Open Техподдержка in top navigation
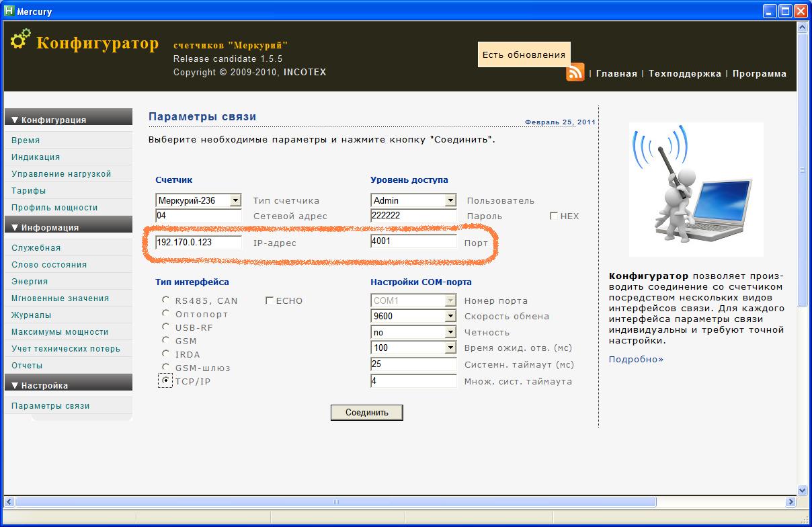This screenshot has height=527, width=812. click(685, 74)
